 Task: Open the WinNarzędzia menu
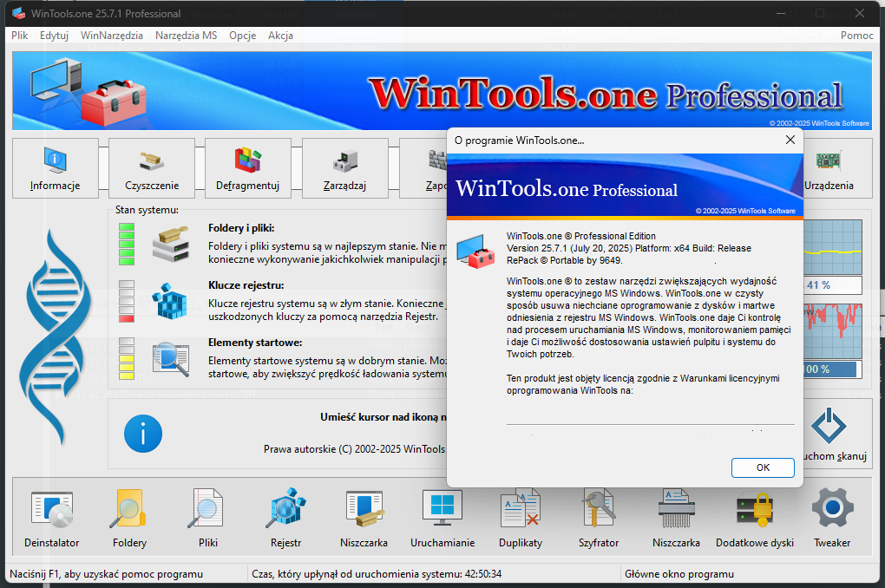(x=112, y=35)
